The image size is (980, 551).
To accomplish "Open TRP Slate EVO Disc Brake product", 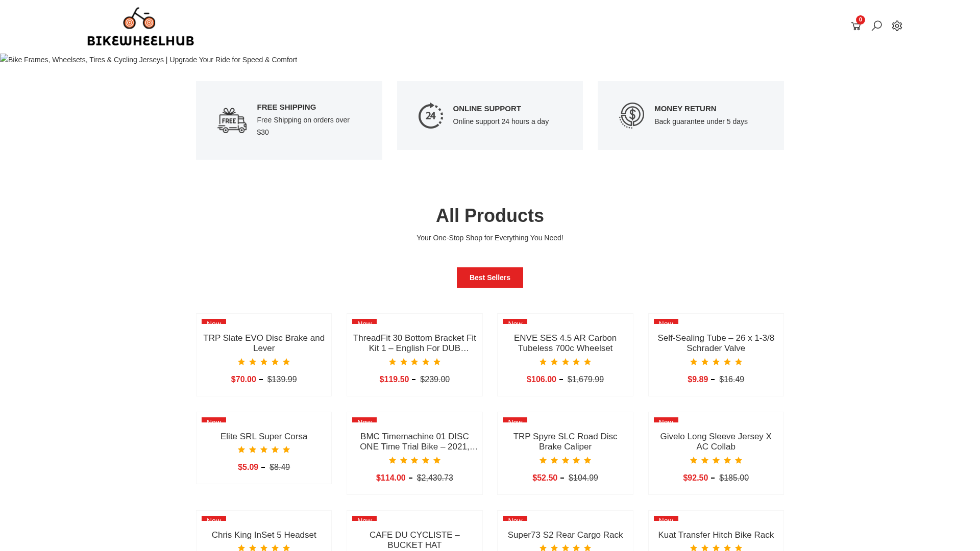I will [x=264, y=343].
